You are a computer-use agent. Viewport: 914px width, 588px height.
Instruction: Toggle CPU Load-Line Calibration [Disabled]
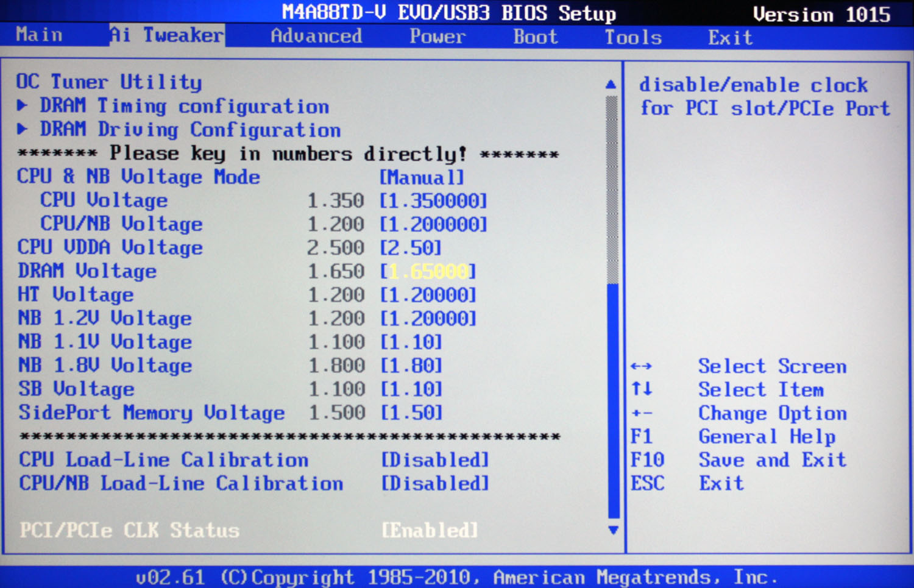coord(435,460)
